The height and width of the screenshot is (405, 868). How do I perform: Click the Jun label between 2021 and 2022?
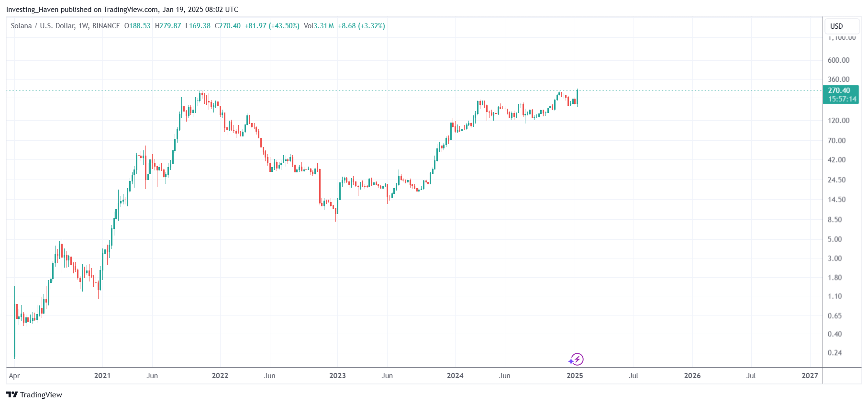(x=152, y=376)
